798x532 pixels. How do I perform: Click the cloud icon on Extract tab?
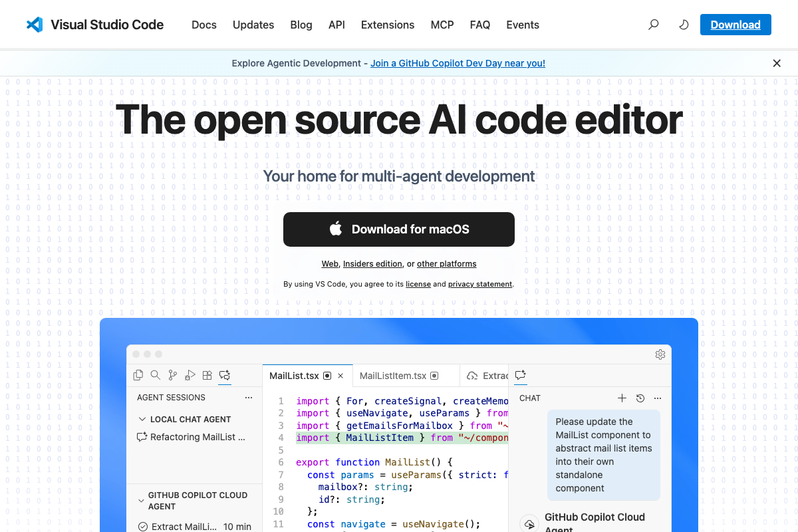tap(472, 376)
